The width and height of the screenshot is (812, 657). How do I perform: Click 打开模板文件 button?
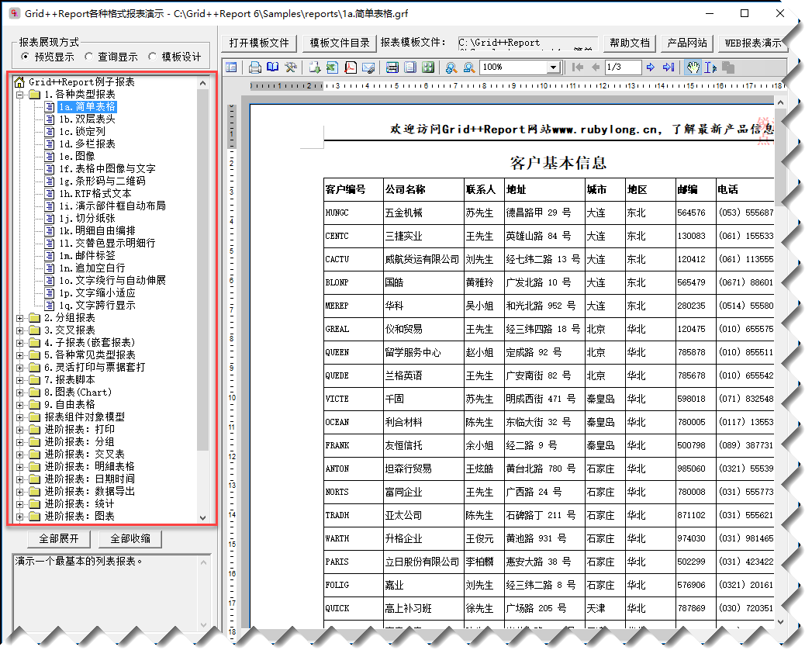pos(259,43)
